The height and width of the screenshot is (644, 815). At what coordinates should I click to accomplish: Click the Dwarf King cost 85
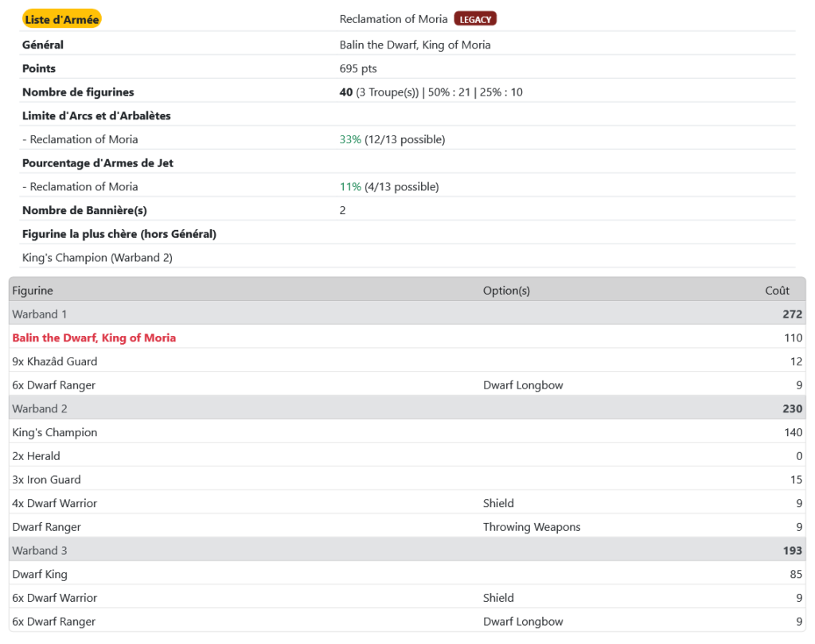point(796,575)
